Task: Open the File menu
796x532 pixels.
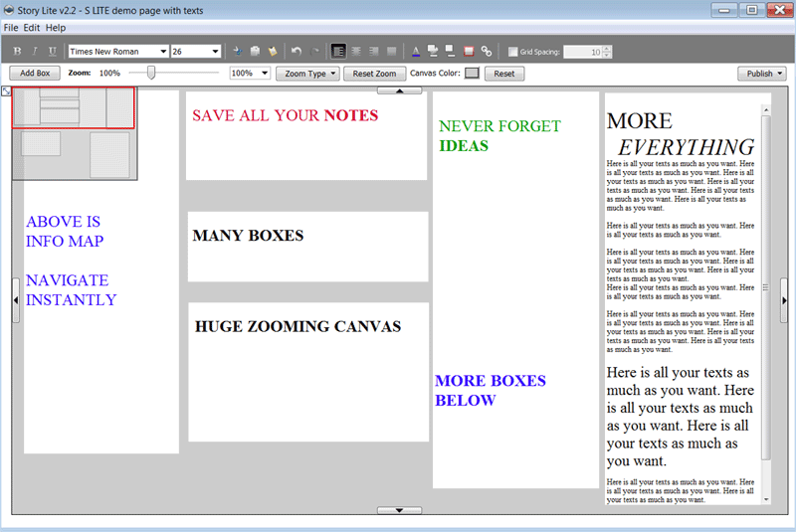Action: tap(11, 28)
